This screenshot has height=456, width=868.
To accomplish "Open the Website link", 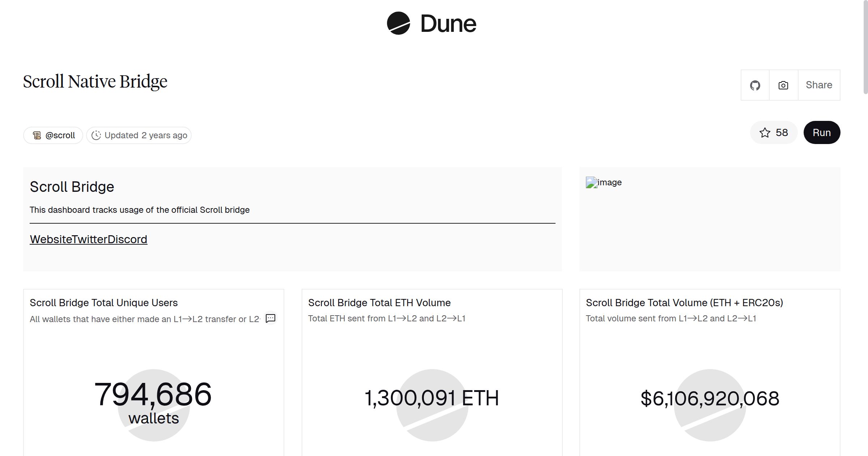I will (51, 239).
